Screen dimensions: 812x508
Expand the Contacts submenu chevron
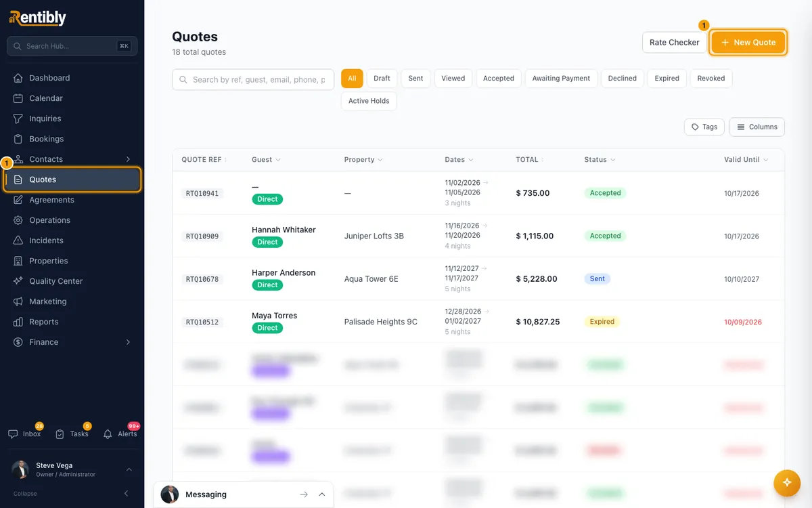coord(128,159)
